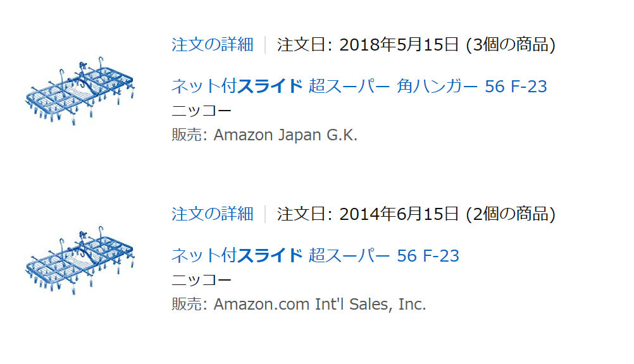The height and width of the screenshot is (364, 634).
Task: Click the ニッコー brand under the 2014 order
Action: coord(201,279)
